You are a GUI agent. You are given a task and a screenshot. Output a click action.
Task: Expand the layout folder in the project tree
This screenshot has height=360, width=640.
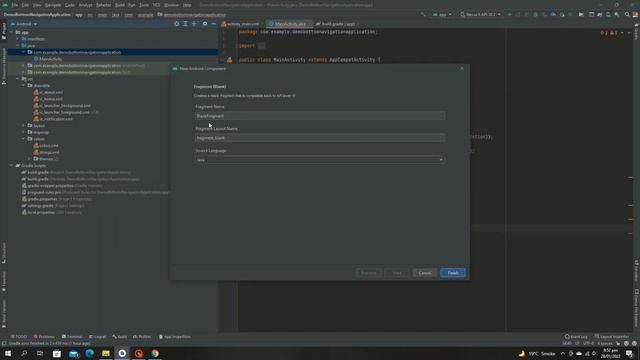[x=24, y=126]
